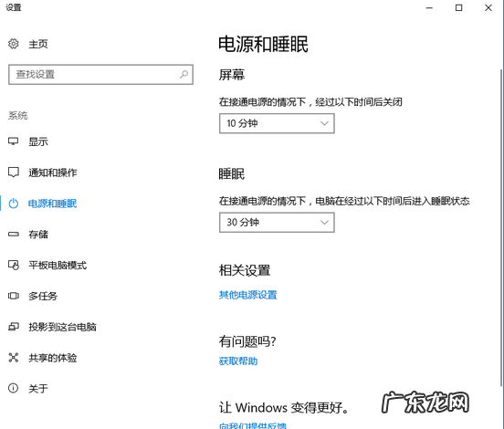504x429 pixels.
Task: Click the 睡眠 section heading
Action: coord(231,173)
